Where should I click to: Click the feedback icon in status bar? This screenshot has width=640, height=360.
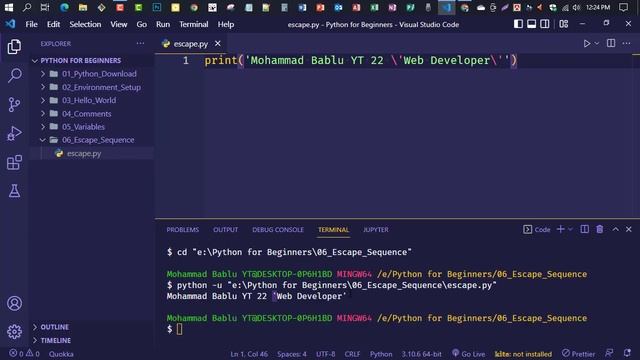(x=609, y=353)
